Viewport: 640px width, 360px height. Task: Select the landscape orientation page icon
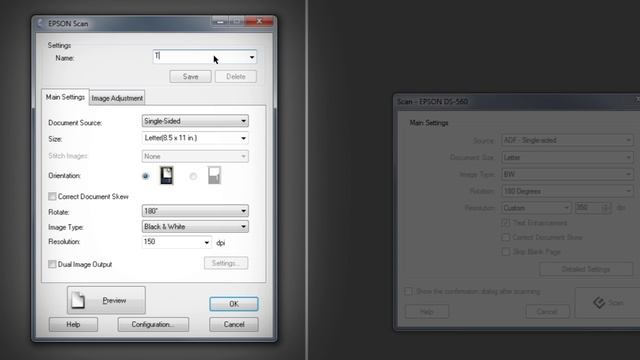[215, 176]
